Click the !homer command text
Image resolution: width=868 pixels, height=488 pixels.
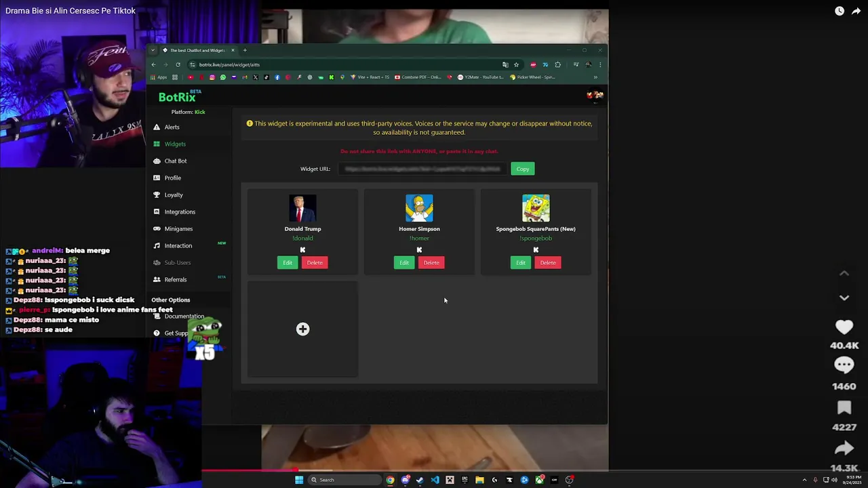(x=419, y=238)
